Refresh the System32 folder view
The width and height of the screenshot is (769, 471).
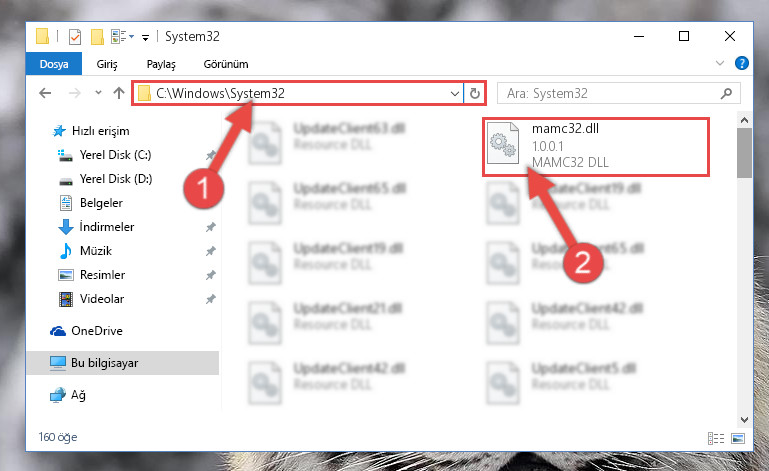474,93
